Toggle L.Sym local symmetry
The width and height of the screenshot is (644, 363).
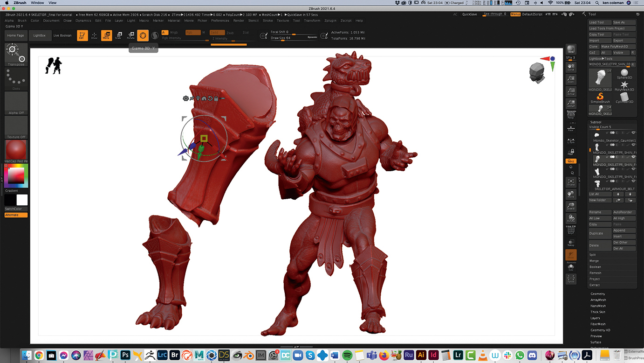[571, 140]
